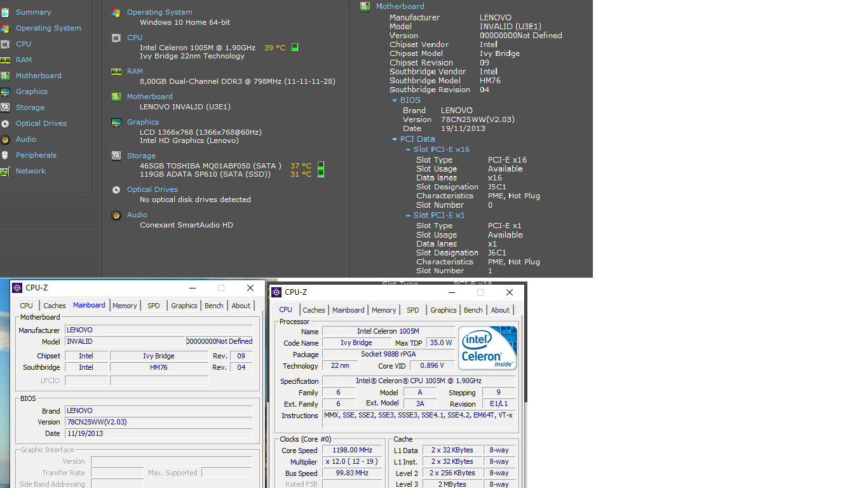868x488 pixels.
Task: Click the BIOS date '19/11/2013' value
Action: 463,128
